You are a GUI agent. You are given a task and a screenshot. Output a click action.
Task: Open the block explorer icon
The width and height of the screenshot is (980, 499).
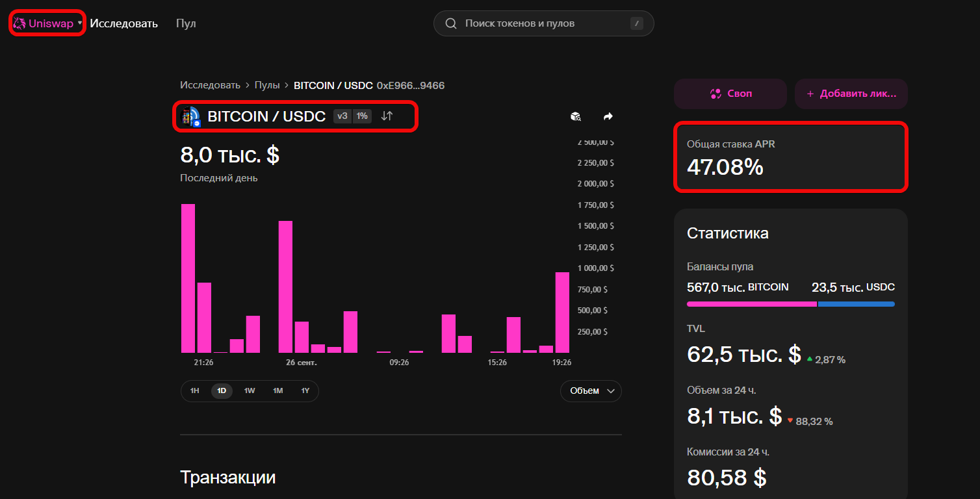[575, 116]
